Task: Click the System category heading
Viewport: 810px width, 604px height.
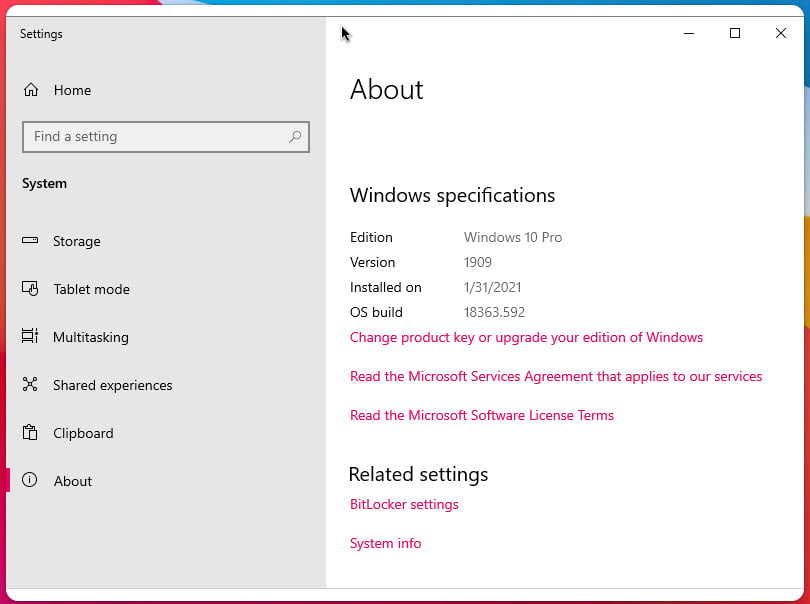Action: click(x=44, y=183)
